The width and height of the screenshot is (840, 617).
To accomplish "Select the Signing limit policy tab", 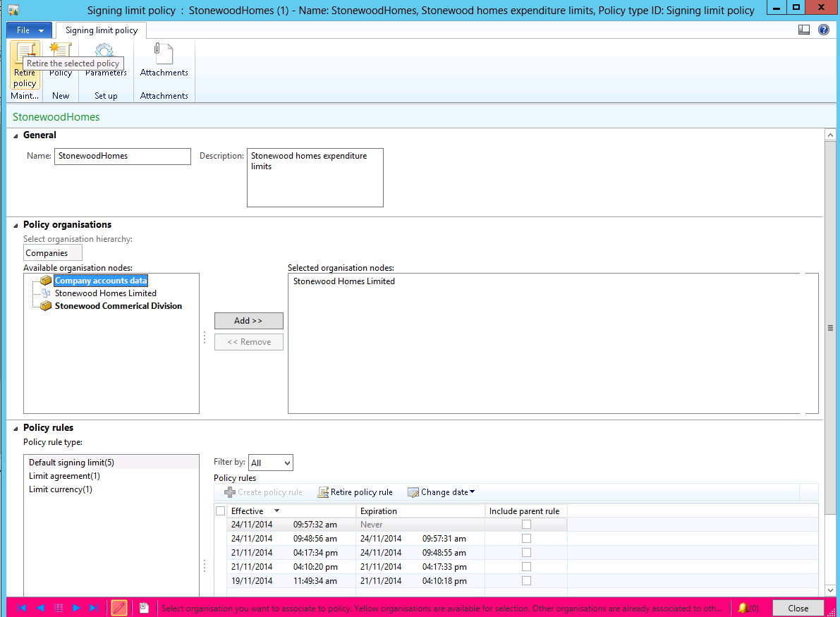I will click(x=102, y=30).
